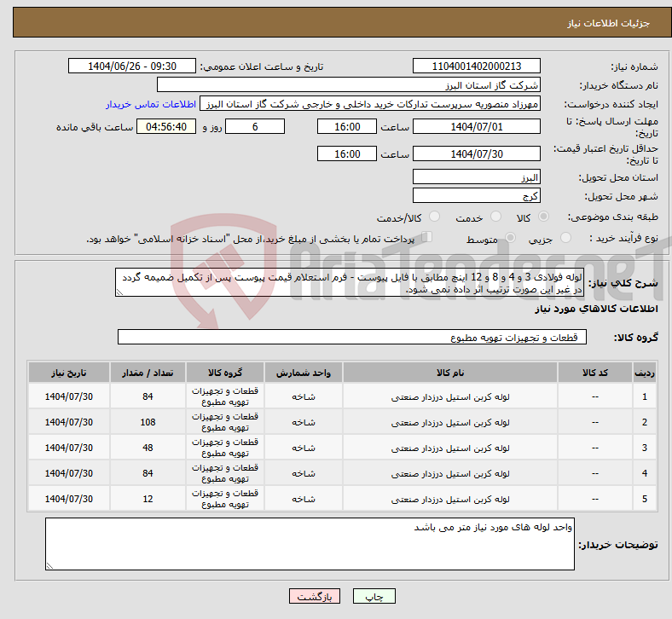
Task: Click the buyer notes box resize handle
Action: (49, 566)
